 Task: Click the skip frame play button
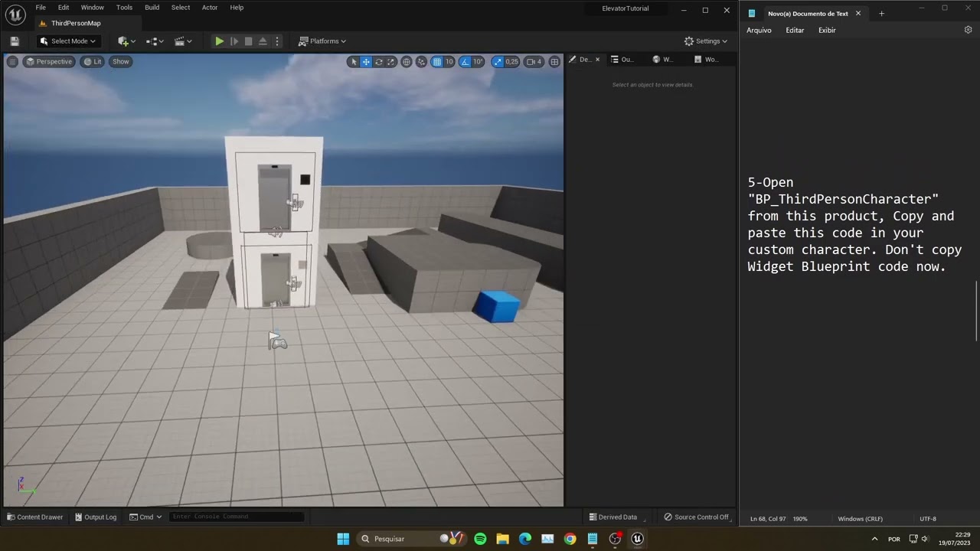point(234,41)
